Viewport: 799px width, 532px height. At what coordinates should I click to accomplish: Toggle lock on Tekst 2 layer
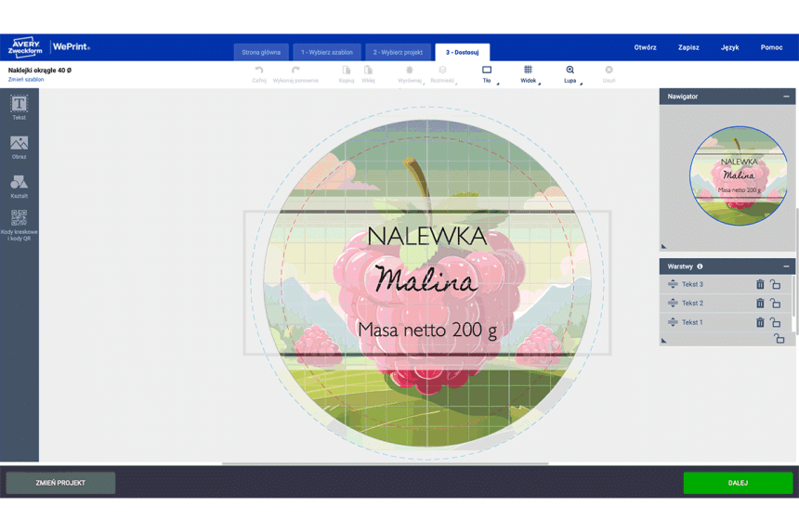click(x=776, y=303)
